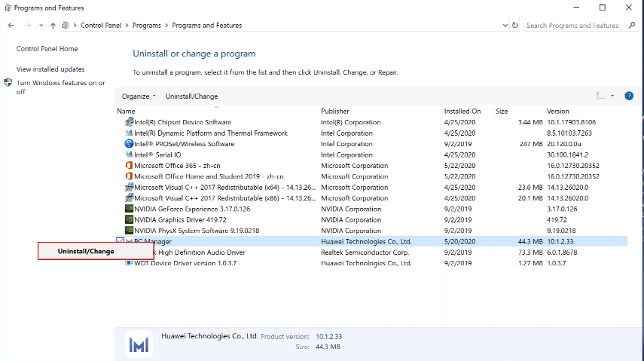
Task: Click Uninstall/Change in the toolbar
Action: (191, 96)
